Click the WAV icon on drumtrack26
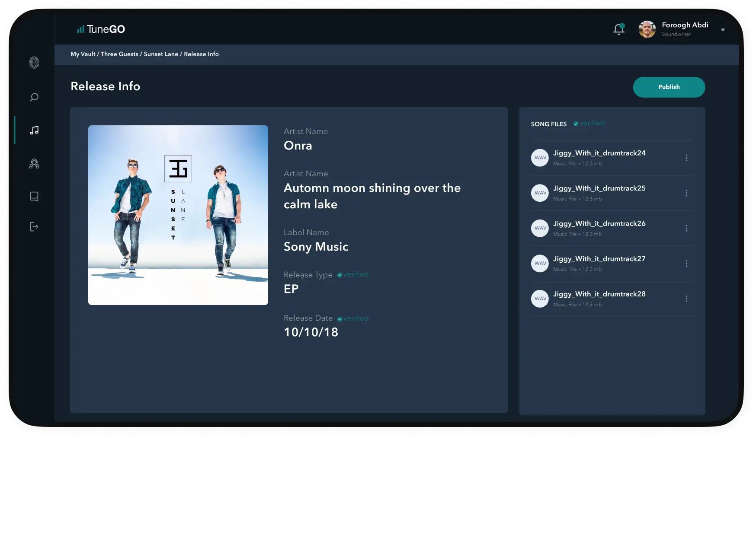This screenshot has height=541, width=756. [x=539, y=228]
